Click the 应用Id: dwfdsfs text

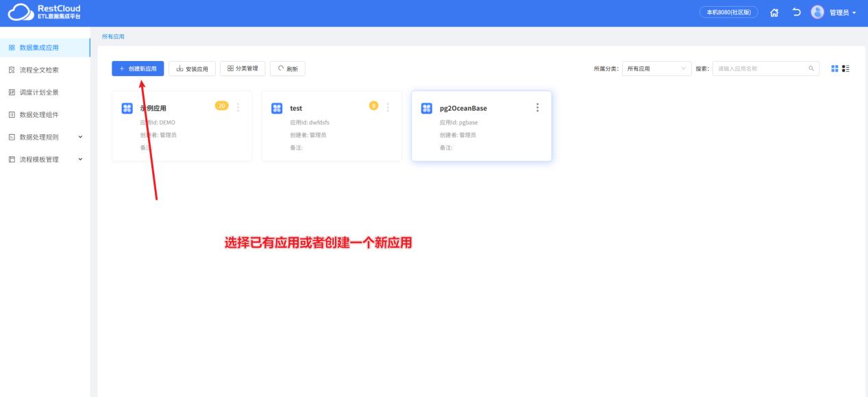[x=310, y=123]
